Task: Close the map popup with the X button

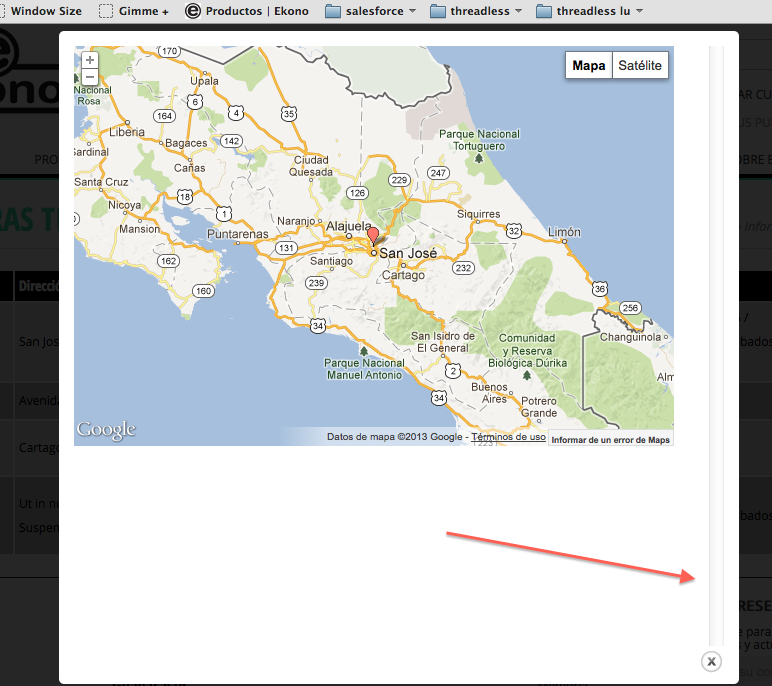Action: 711,661
